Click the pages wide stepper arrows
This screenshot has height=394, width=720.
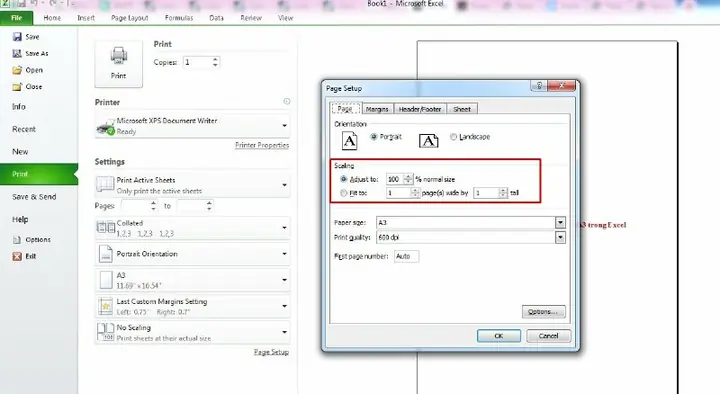pyautogui.click(x=415, y=193)
